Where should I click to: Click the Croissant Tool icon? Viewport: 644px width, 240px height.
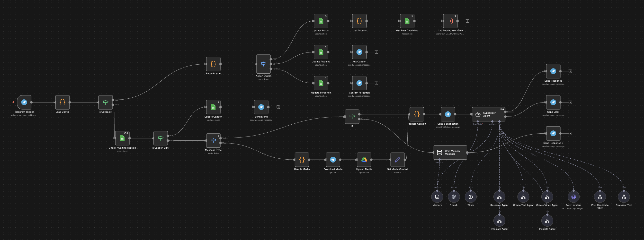click(624, 197)
